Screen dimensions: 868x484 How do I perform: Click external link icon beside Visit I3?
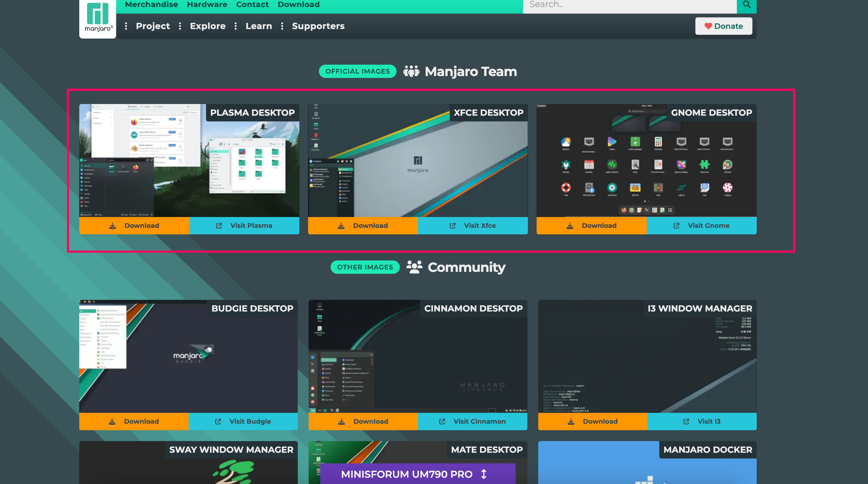point(686,421)
